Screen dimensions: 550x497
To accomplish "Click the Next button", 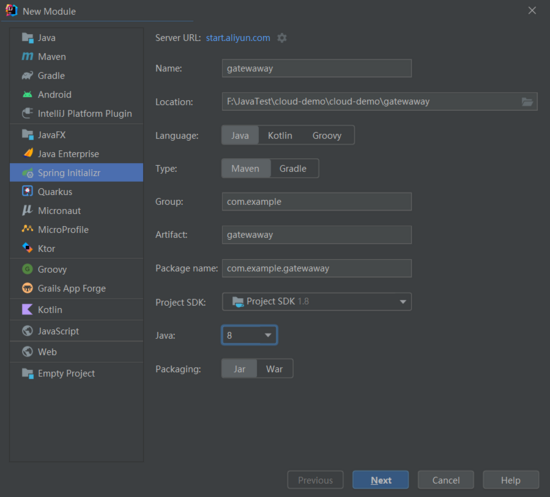I will [x=381, y=480].
